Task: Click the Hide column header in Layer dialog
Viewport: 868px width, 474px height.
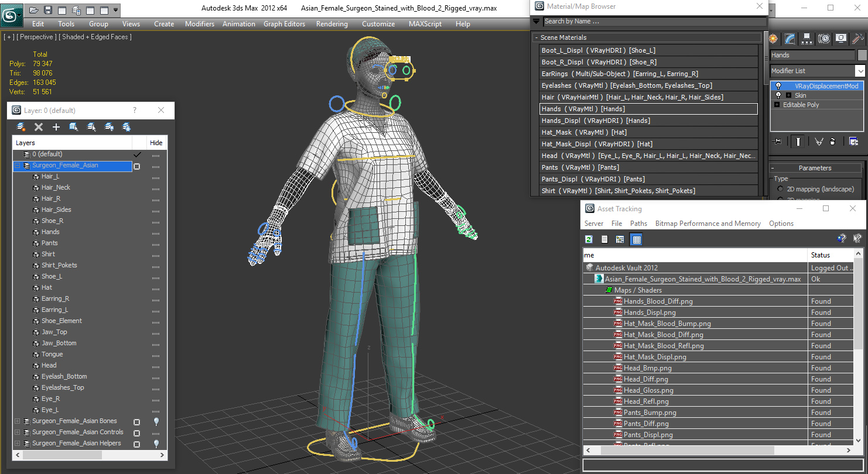Action: tap(156, 143)
